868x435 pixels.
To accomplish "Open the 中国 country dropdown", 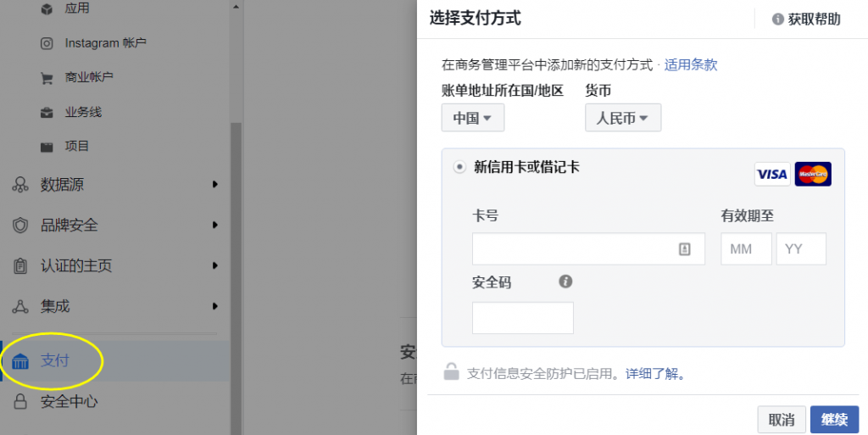I will click(472, 119).
